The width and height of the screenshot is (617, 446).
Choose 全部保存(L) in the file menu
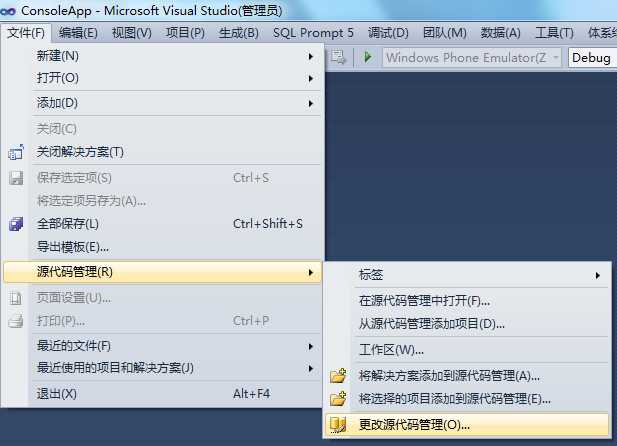[162, 224]
